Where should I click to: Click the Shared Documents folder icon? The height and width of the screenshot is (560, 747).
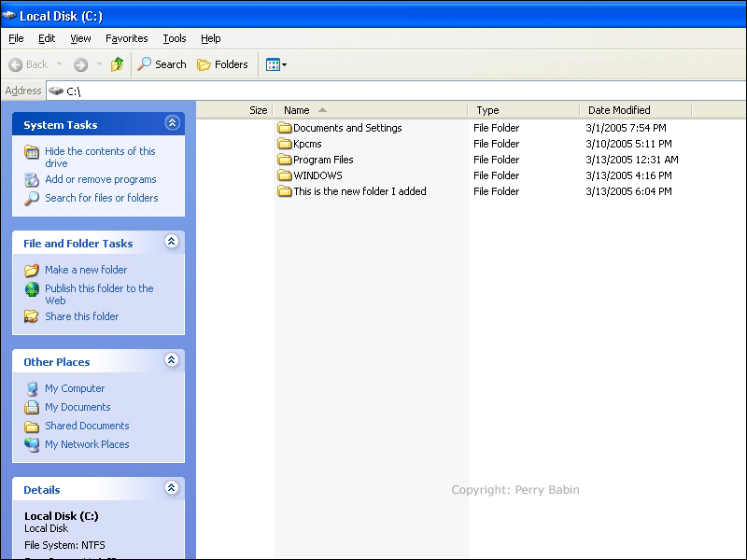tap(32, 427)
